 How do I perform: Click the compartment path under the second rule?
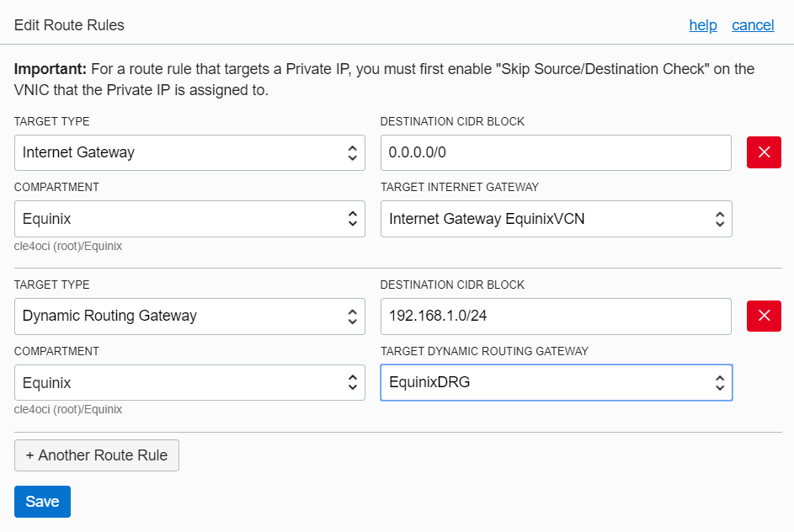68,410
